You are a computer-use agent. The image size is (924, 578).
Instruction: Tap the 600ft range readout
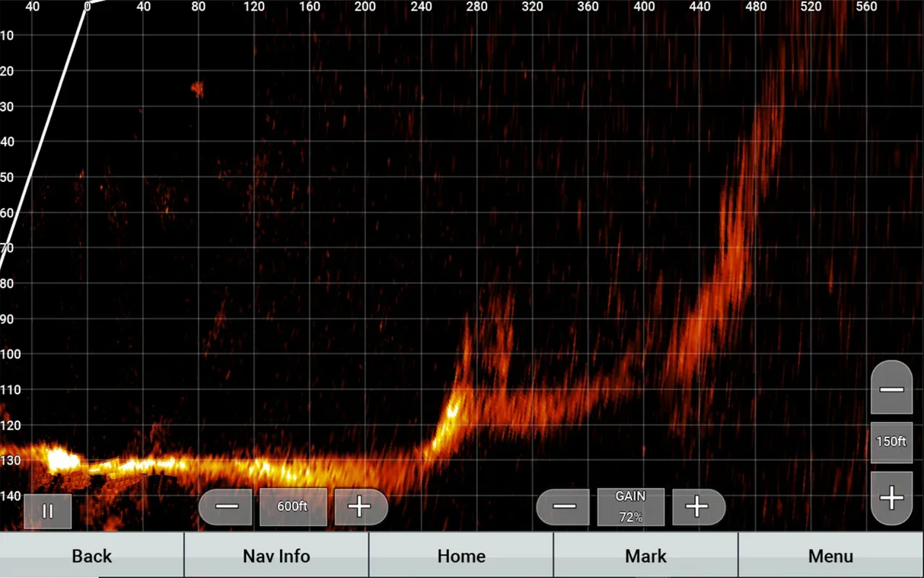pos(293,506)
